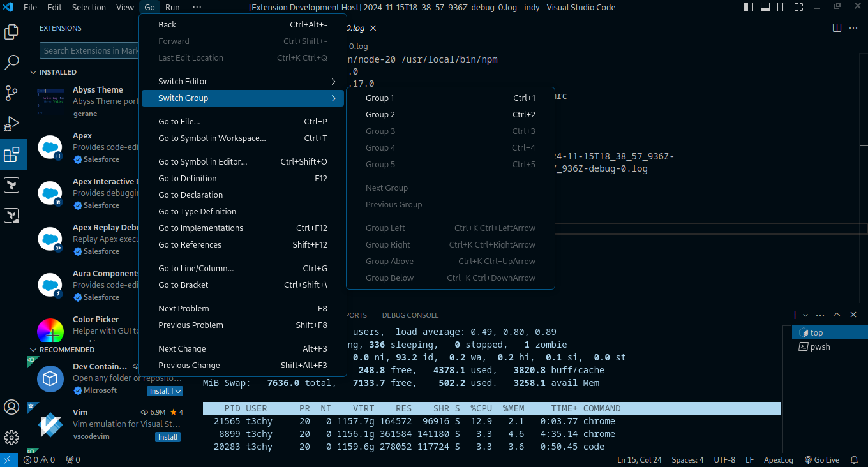Click Ln 15, Col 24 in status bar
Screen dimensions: 868x467
(x=640, y=459)
